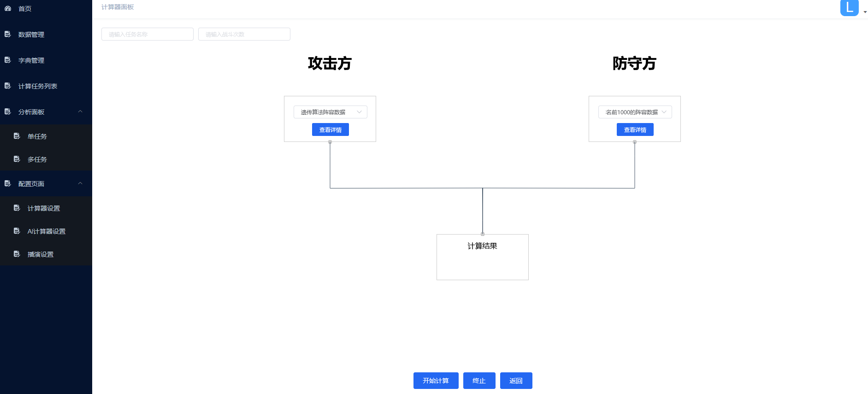
Task: View details of 攻击方 lineup
Action: pos(330,129)
